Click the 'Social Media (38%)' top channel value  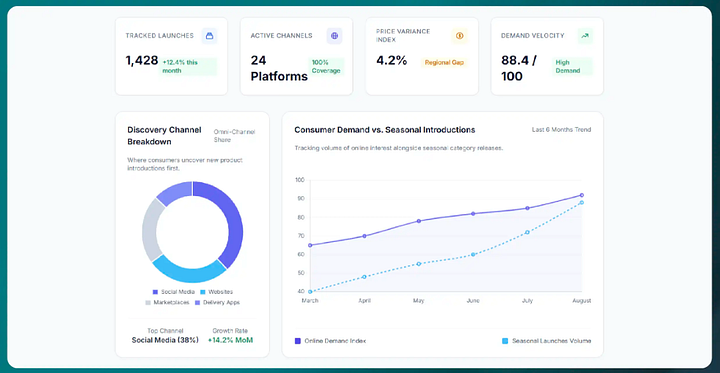pyautogui.click(x=165, y=340)
